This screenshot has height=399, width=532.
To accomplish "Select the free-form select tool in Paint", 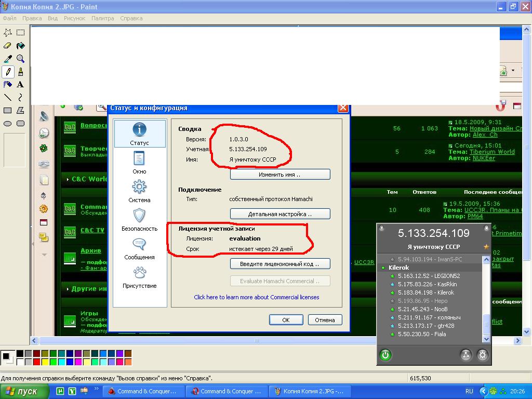I will 8,33.
